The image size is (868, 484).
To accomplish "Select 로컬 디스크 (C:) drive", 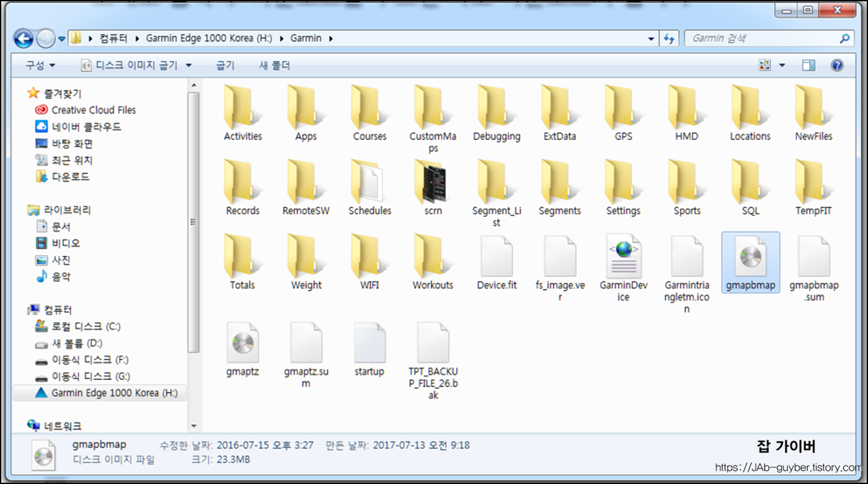I will (78, 327).
